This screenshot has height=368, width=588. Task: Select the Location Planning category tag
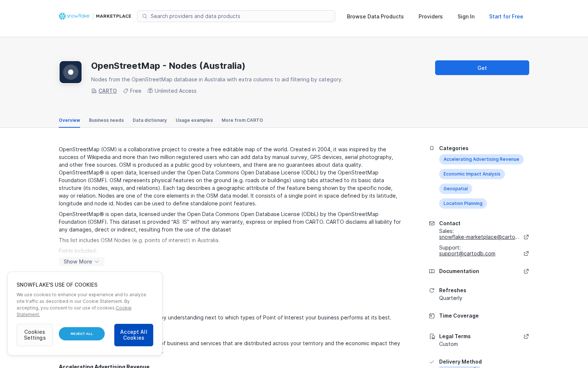[463, 204]
